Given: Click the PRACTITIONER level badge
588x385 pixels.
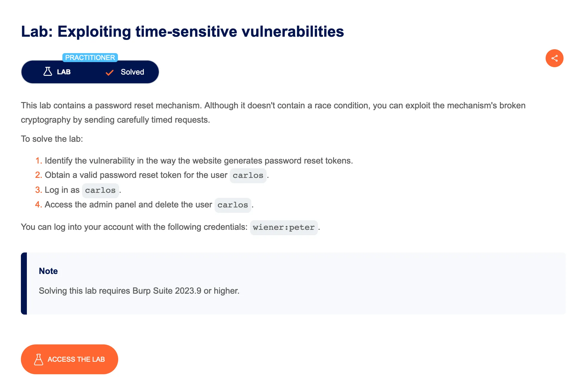Looking at the screenshot, I should [90, 58].
